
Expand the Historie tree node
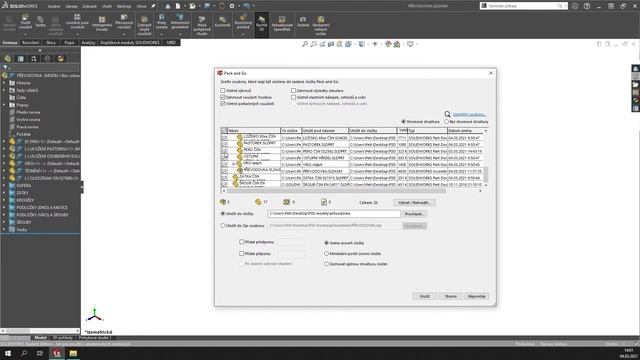pyautogui.click(x=4, y=83)
